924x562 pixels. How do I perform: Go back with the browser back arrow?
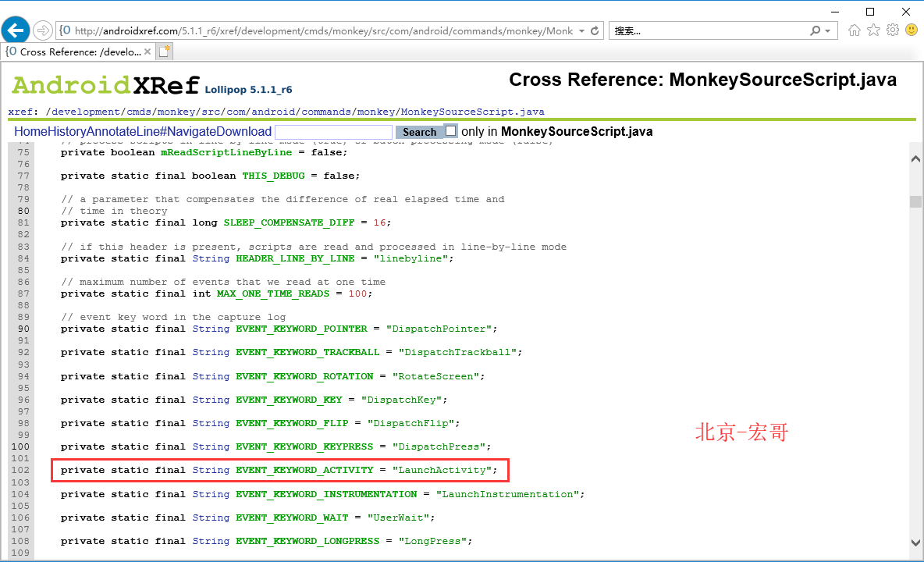click(16, 30)
